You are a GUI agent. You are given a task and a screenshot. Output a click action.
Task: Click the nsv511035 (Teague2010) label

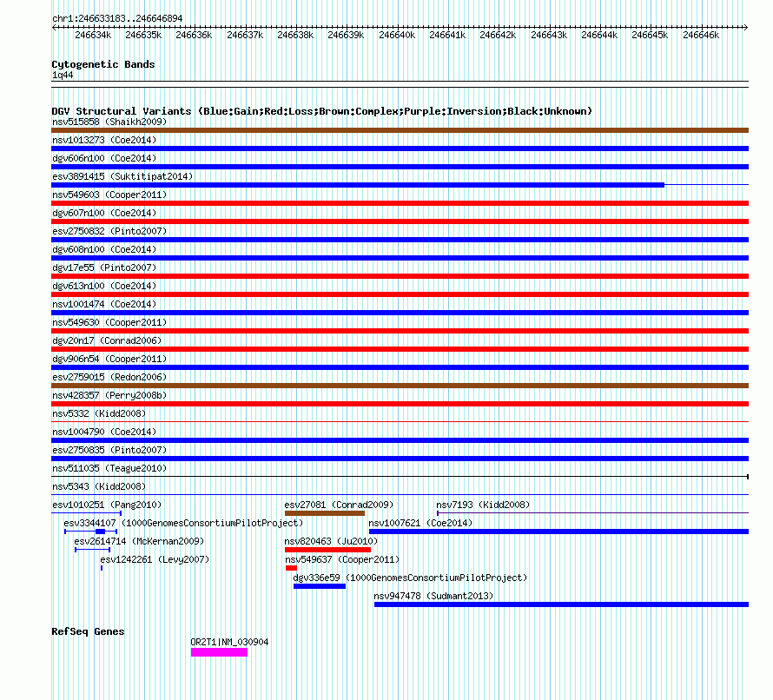tap(109, 468)
